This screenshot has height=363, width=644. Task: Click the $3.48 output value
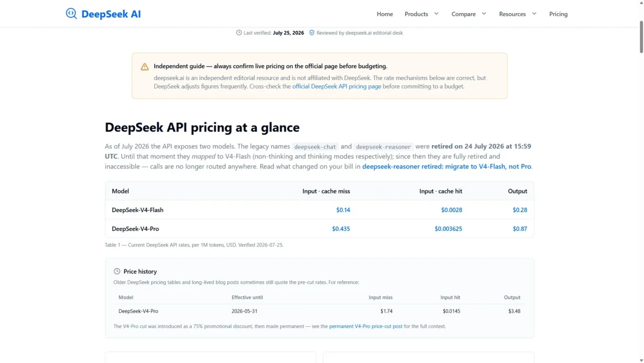[514, 311]
